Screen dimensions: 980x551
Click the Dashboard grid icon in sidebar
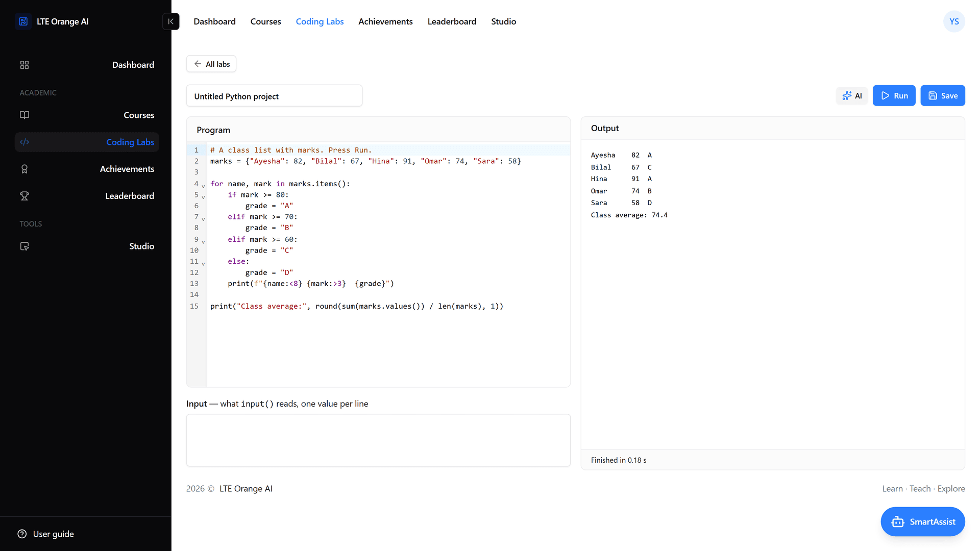coord(24,65)
